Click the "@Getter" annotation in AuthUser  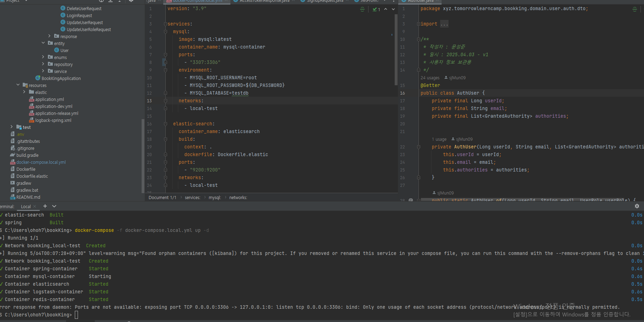(430, 86)
